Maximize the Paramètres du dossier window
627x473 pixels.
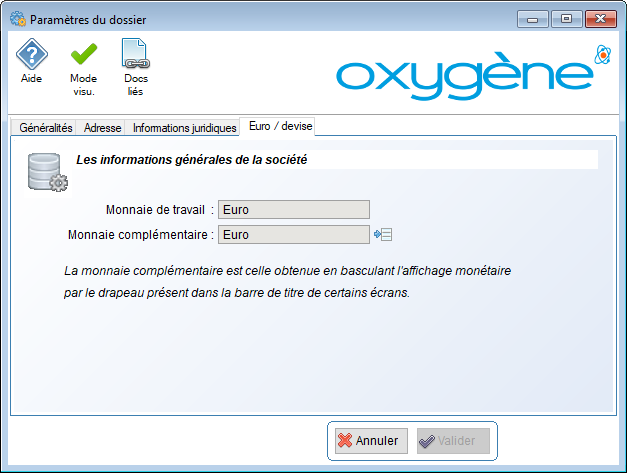(566, 19)
